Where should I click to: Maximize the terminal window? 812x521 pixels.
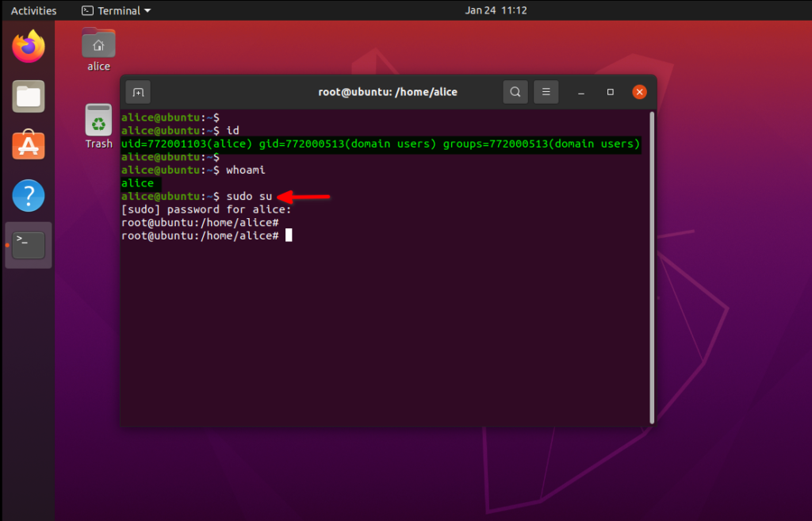[x=611, y=92]
